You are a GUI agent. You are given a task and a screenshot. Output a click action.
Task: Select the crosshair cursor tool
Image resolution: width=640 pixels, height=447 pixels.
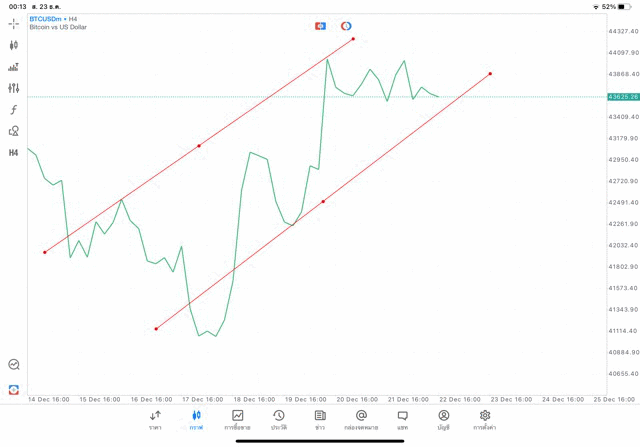[x=14, y=23]
